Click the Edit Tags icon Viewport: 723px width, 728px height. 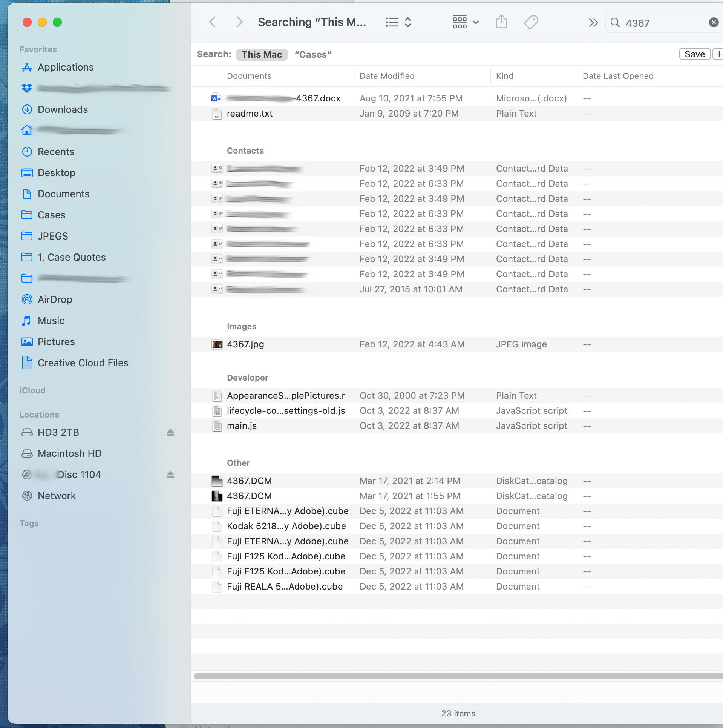pos(531,22)
